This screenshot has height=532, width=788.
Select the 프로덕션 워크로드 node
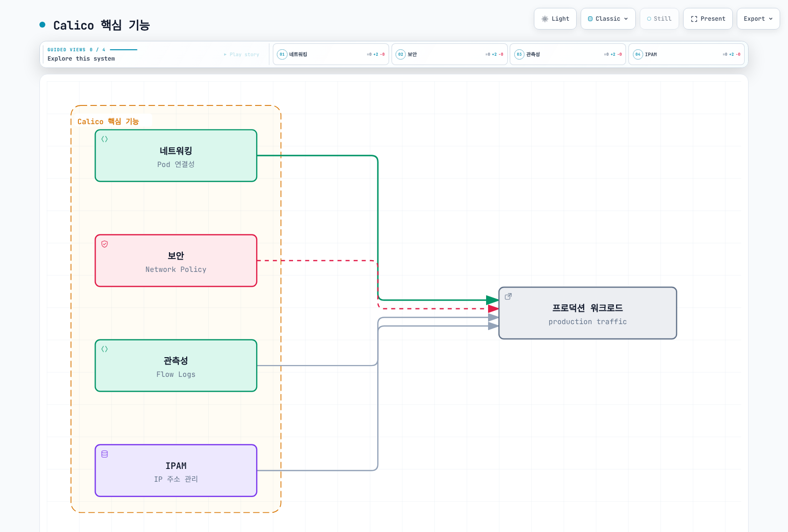pos(588,313)
